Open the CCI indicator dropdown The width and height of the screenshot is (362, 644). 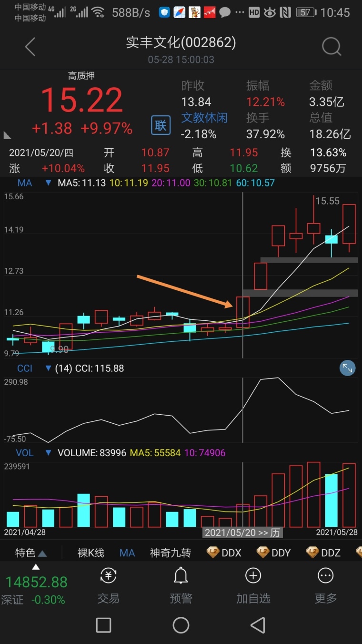[48, 368]
